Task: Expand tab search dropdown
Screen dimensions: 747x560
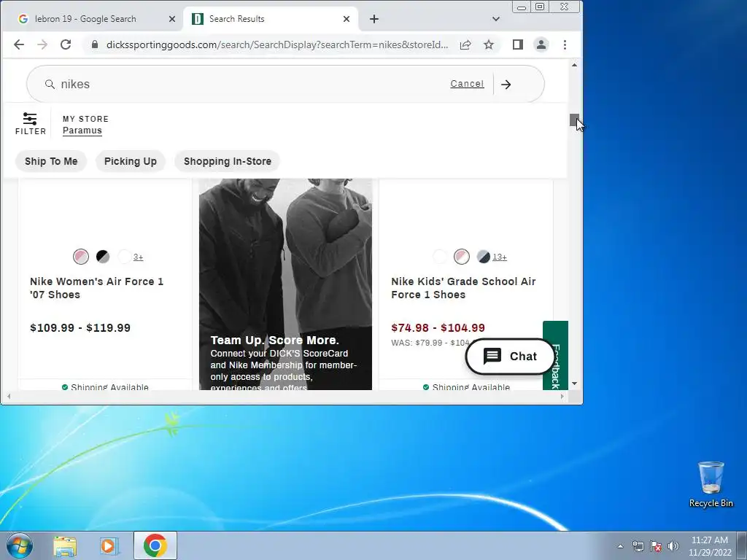Action: (x=496, y=19)
